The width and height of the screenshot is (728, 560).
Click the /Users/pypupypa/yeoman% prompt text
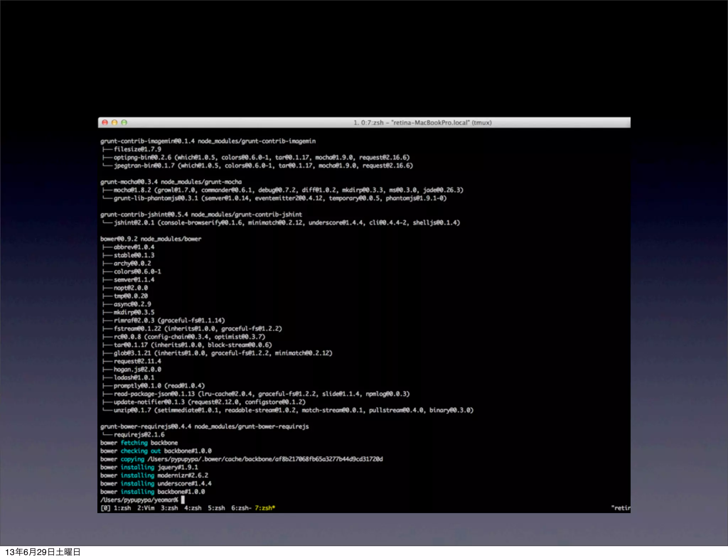(x=139, y=500)
